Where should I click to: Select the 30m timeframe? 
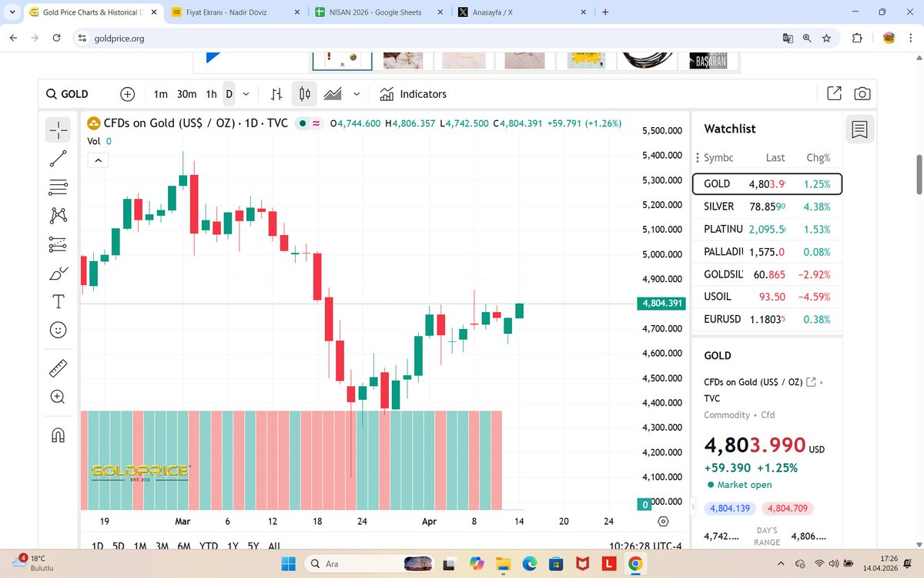coord(186,94)
